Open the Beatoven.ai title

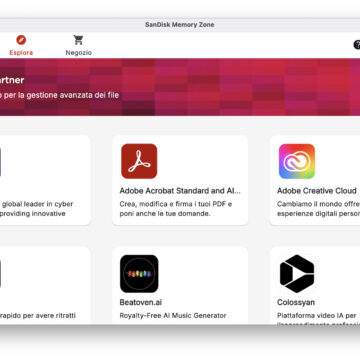[141, 302]
